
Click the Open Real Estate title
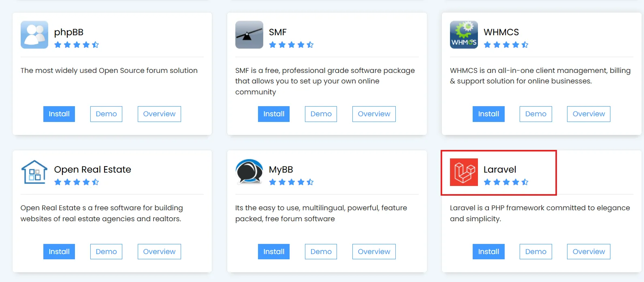[x=93, y=169]
